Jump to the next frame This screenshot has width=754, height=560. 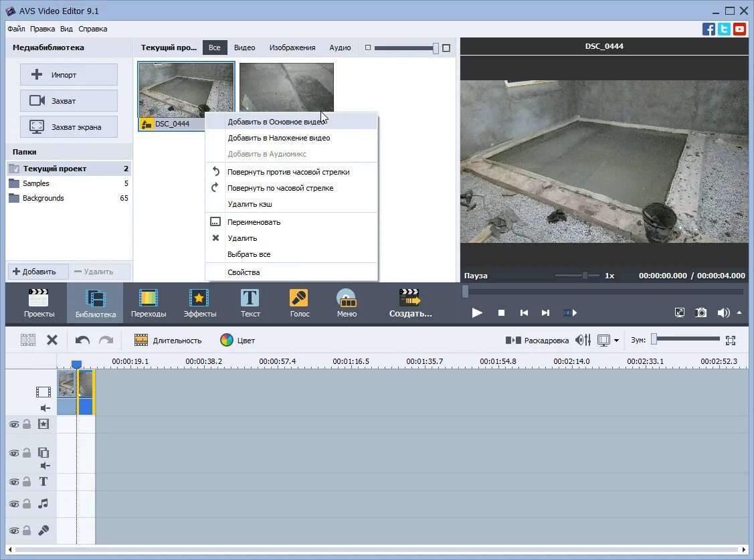click(x=545, y=313)
